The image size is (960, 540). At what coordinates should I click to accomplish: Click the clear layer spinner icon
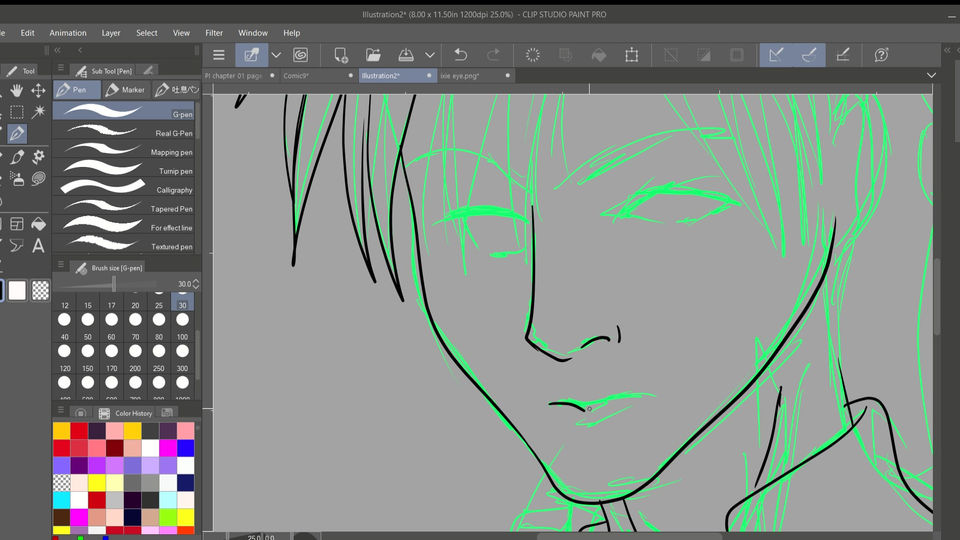click(x=533, y=55)
